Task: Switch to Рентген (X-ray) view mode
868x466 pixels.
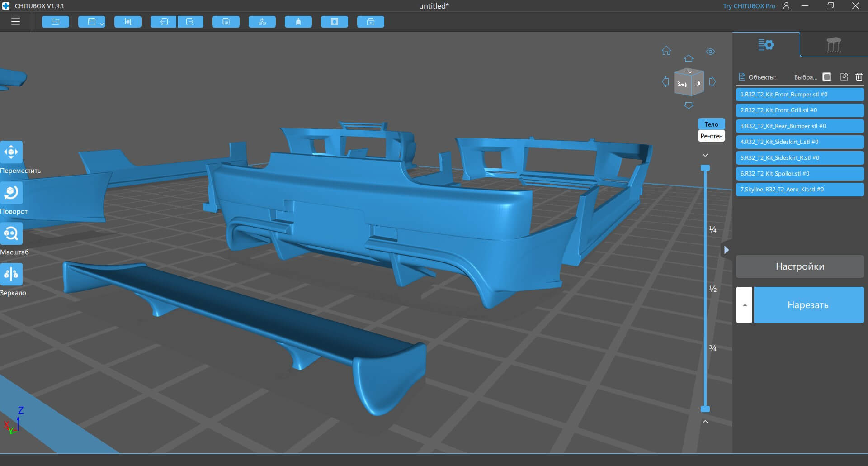Action: coord(711,136)
